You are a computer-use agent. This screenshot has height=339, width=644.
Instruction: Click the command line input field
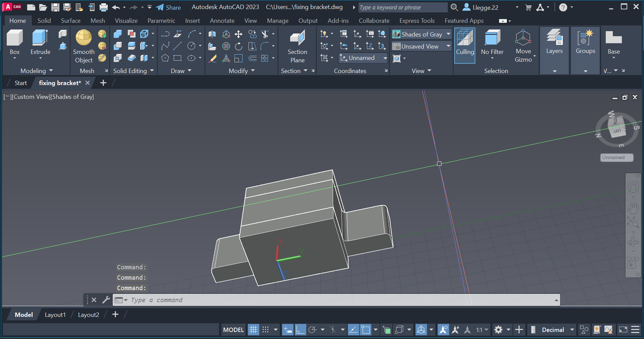coord(335,300)
